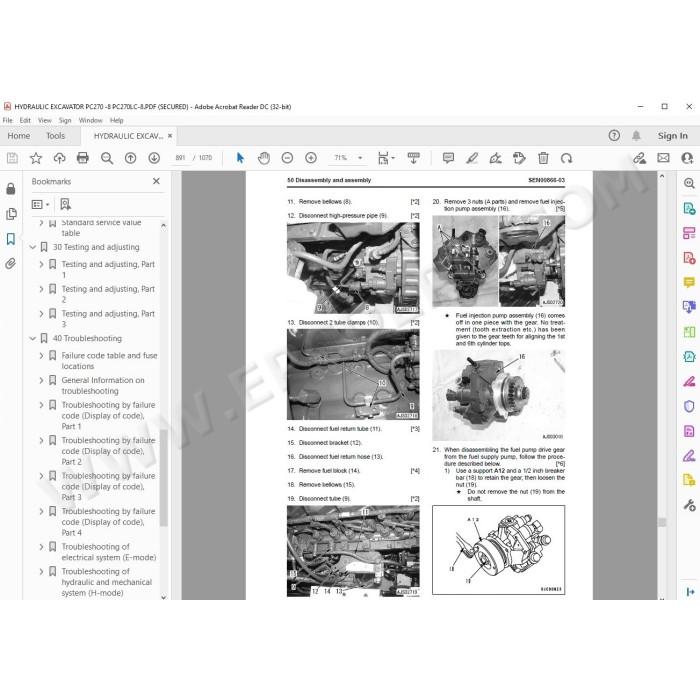Open the attachments paperclip panel
This screenshot has width=700, height=700.
point(11,263)
